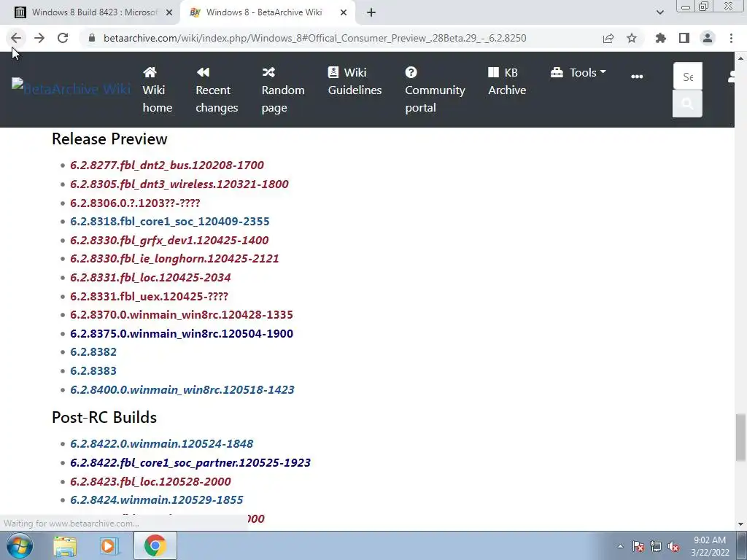Open Windows Explorer from taskbar
Viewport: 747px width, 560px height.
click(65, 545)
